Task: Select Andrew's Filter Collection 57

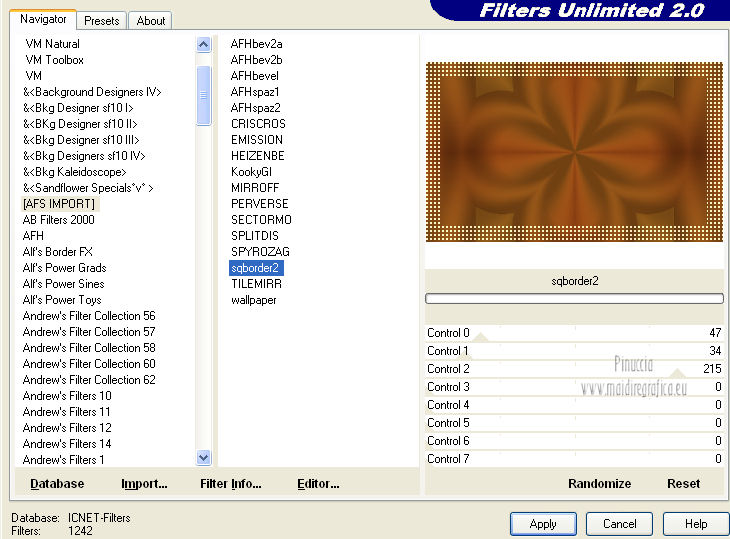Action: tap(89, 332)
